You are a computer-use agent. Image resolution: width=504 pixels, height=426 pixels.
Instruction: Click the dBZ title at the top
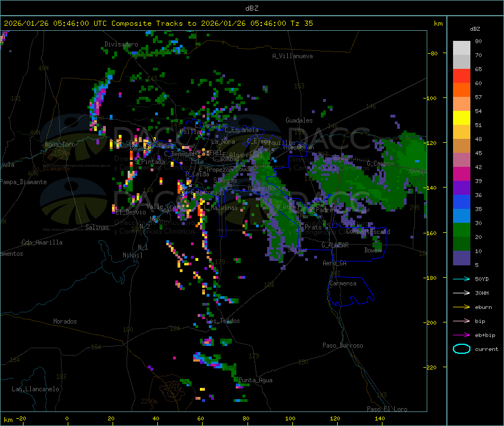251,8
